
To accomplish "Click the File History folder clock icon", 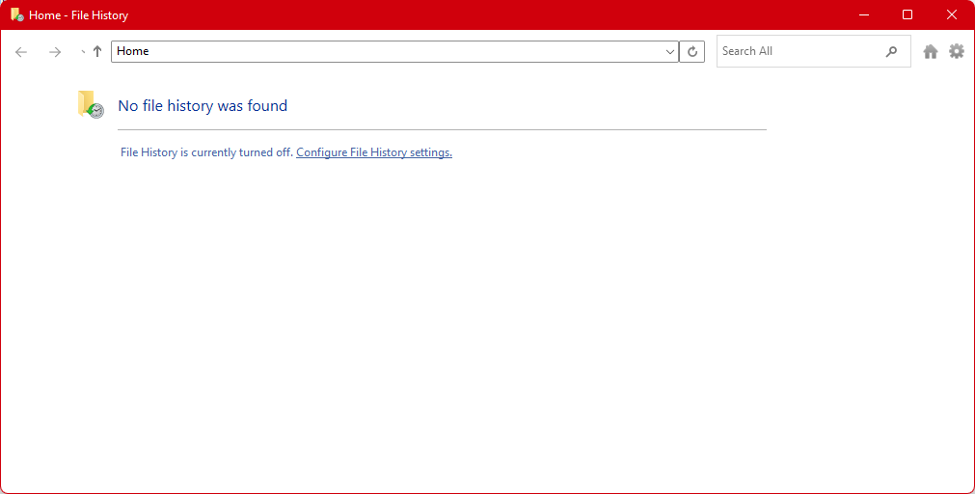I will pyautogui.click(x=90, y=104).
